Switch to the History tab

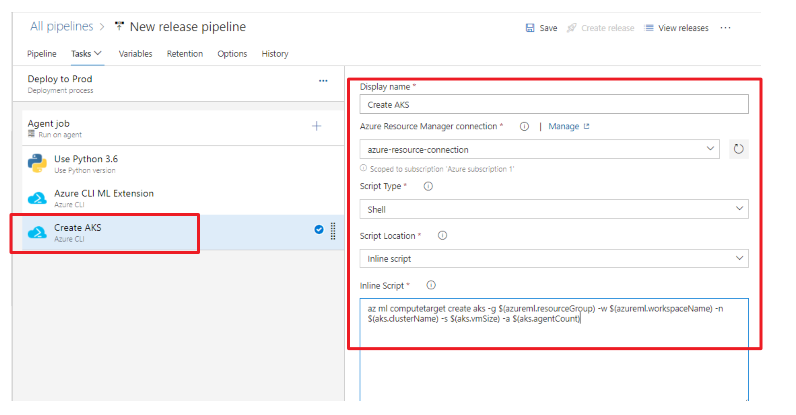point(275,54)
